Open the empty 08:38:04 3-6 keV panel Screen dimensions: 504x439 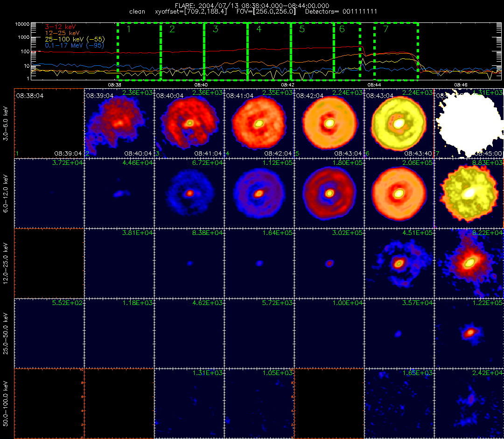[49, 123]
